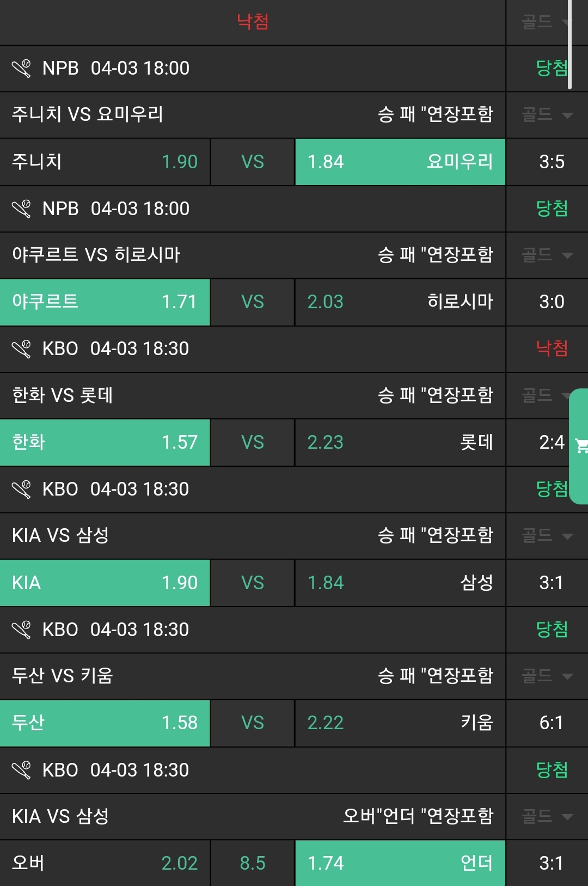Click baseball icon above KIA 오버언더 match

21,771
